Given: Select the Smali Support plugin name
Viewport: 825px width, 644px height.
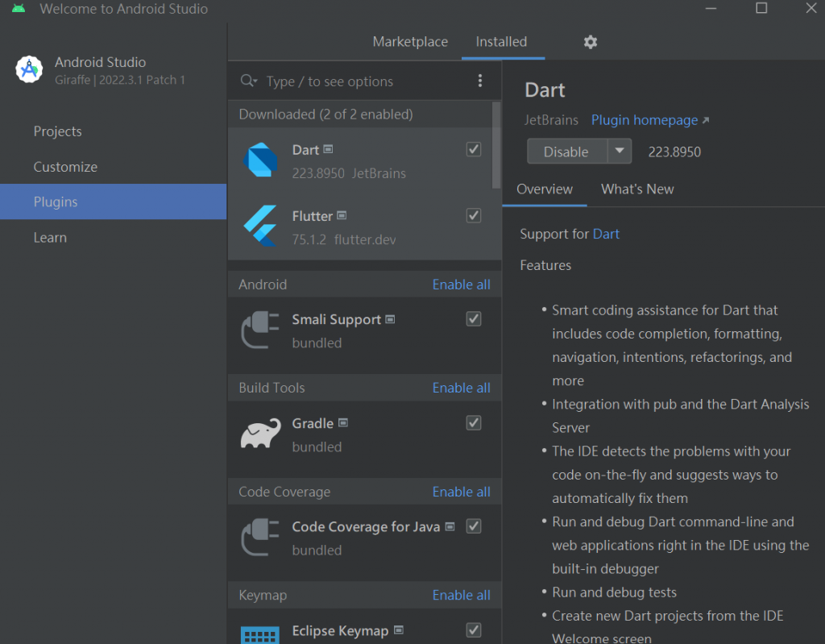Looking at the screenshot, I should click(336, 320).
